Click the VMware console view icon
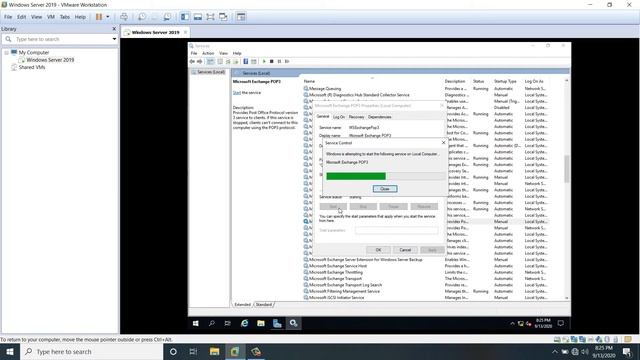 pyautogui.click(x=241, y=17)
